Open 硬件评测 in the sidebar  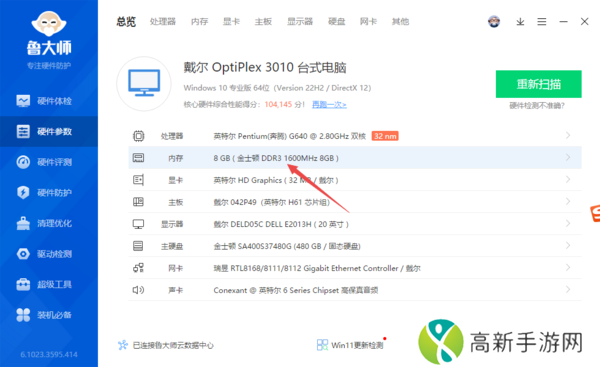49,162
